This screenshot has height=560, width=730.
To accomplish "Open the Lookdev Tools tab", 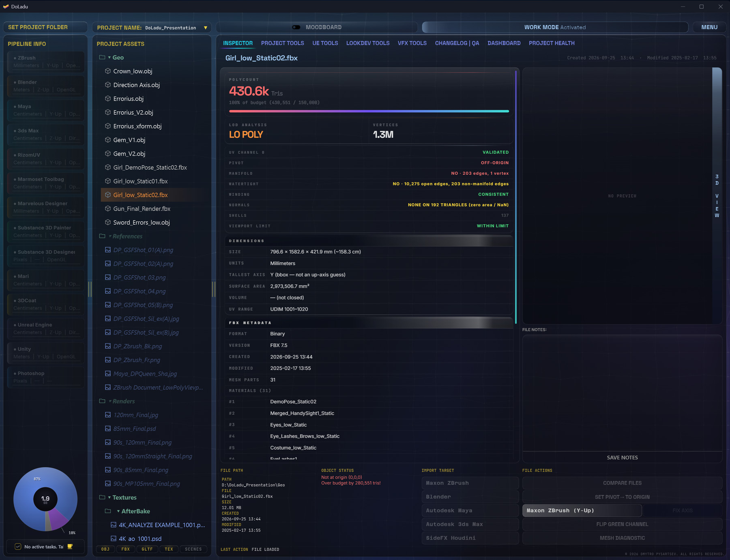I will pos(368,43).
